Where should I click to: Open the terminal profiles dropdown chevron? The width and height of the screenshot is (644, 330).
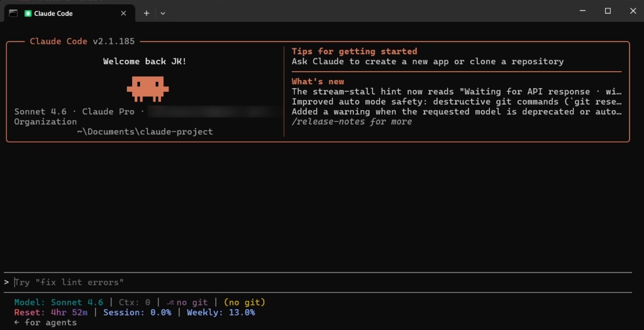coord(163,13)
